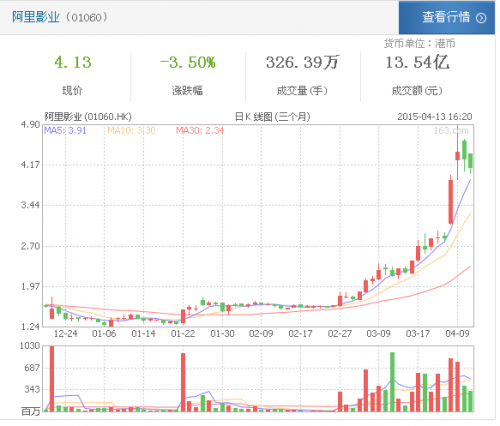500x426 pixels.
Task: Click the 02-27 date label
Action: (340, 334)
